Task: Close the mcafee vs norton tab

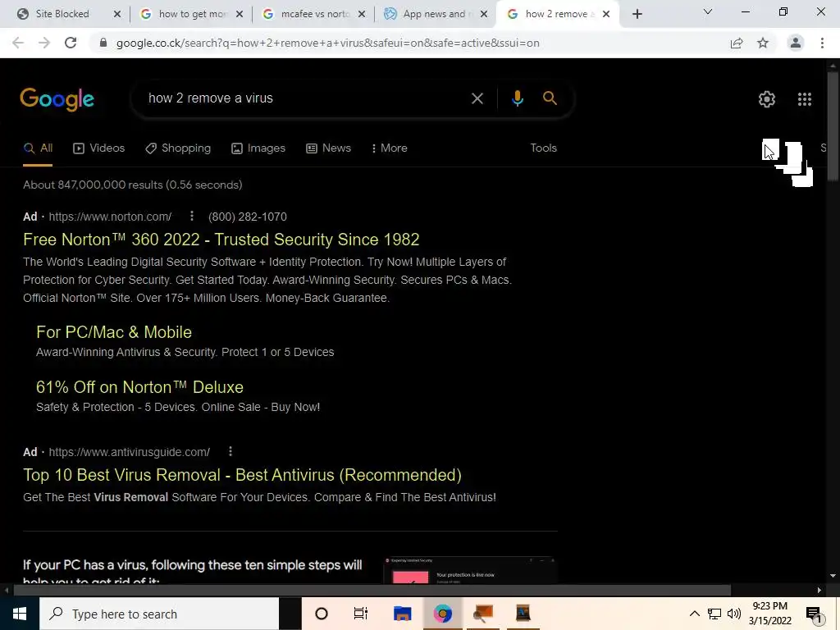Action: 362,14
